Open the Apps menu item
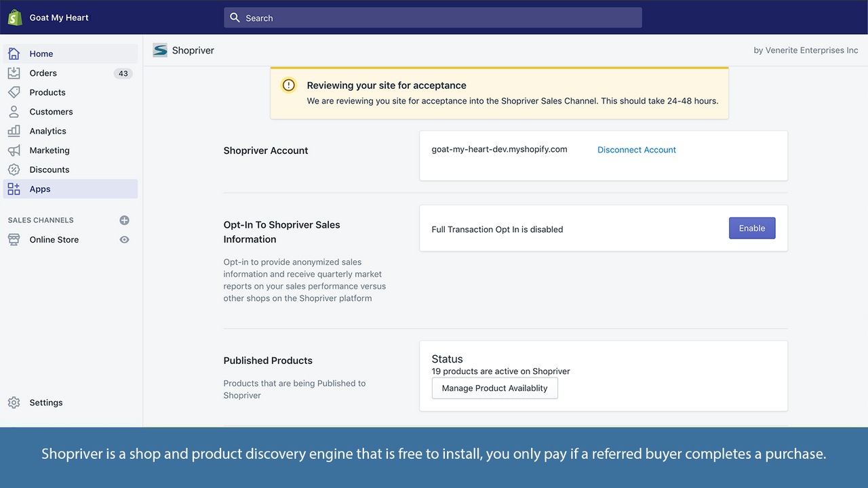 71,189
